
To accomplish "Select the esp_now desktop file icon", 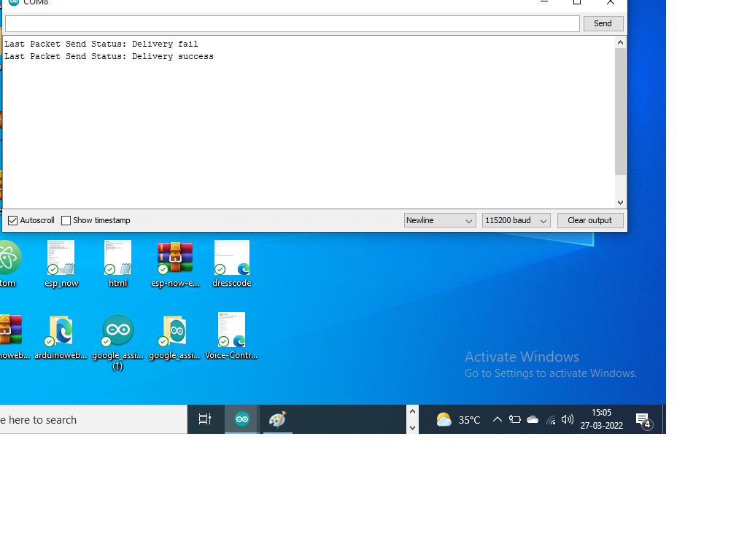I will [x=61, y=264].
